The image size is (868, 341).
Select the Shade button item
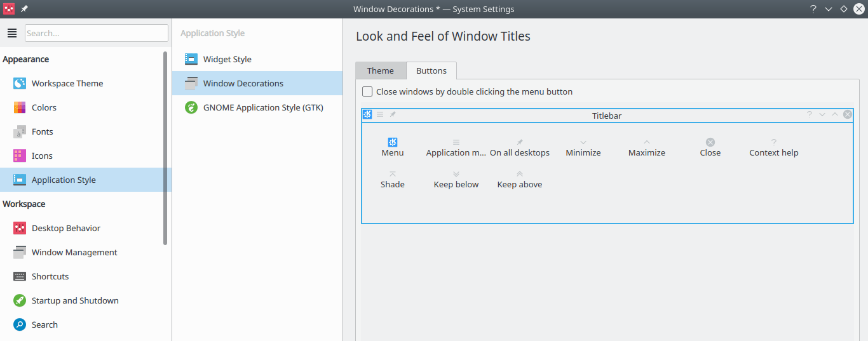pyautogui.click(x=393, y=179)
